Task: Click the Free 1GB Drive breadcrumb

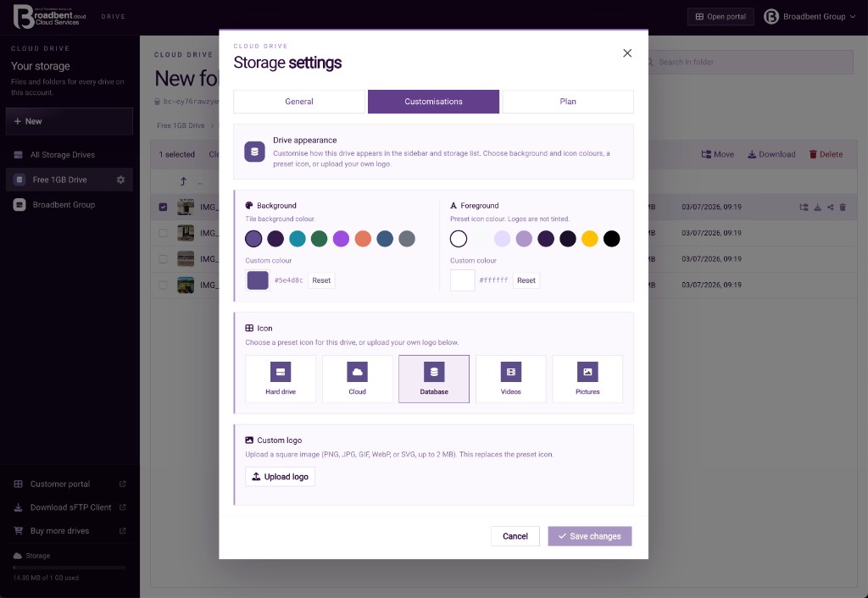Action: (181, 125)
